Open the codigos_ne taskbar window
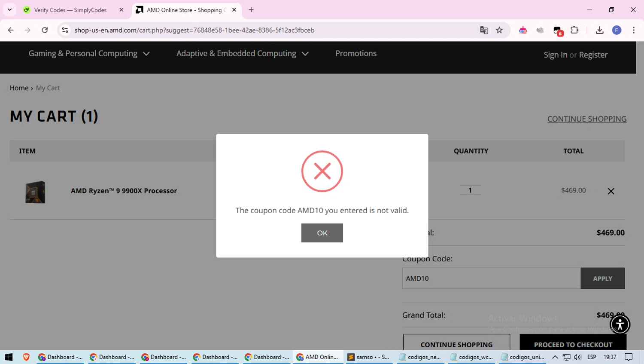 tap(421, 357)
